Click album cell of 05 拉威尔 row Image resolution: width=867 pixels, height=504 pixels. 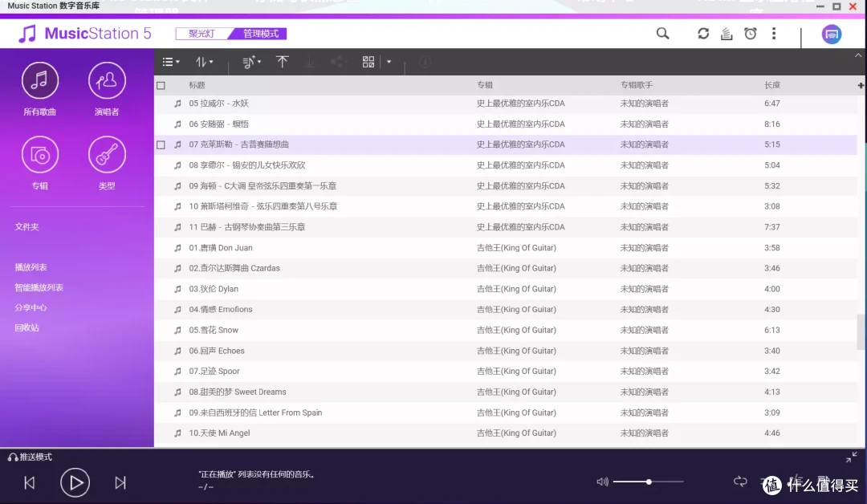pos(521,104)
